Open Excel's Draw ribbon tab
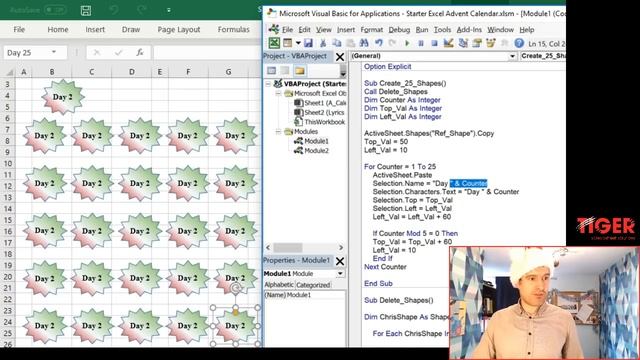Image resolution: width=640 pixels, height=360 pixels. pos(131,29)
